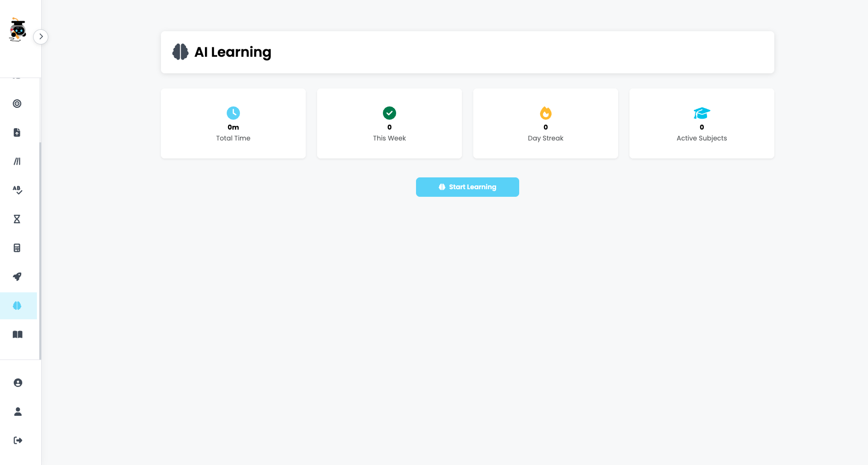
Task: Open the book/library section
Action: [x=18, y=334]
